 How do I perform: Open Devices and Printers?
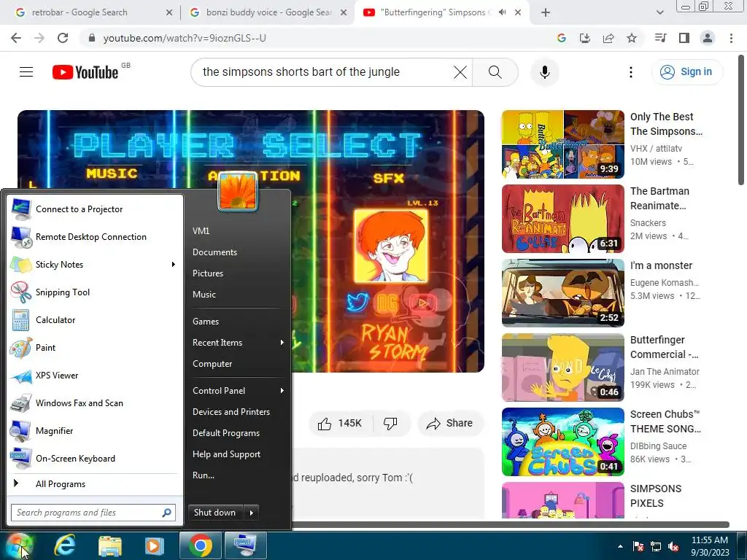(x=231, y=412)
